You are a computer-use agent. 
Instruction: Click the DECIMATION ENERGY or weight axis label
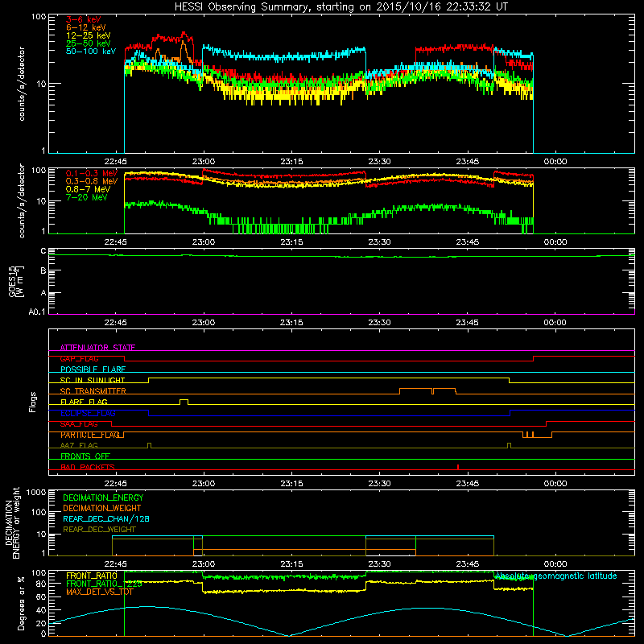point(12,522)
